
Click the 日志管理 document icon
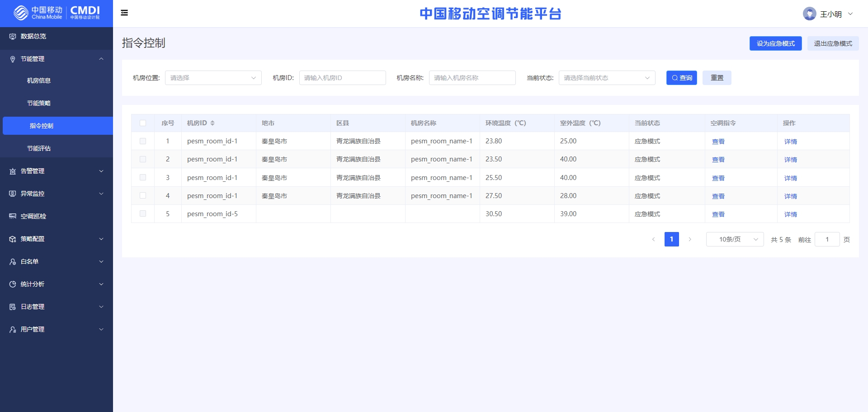[x=13, y=307]
